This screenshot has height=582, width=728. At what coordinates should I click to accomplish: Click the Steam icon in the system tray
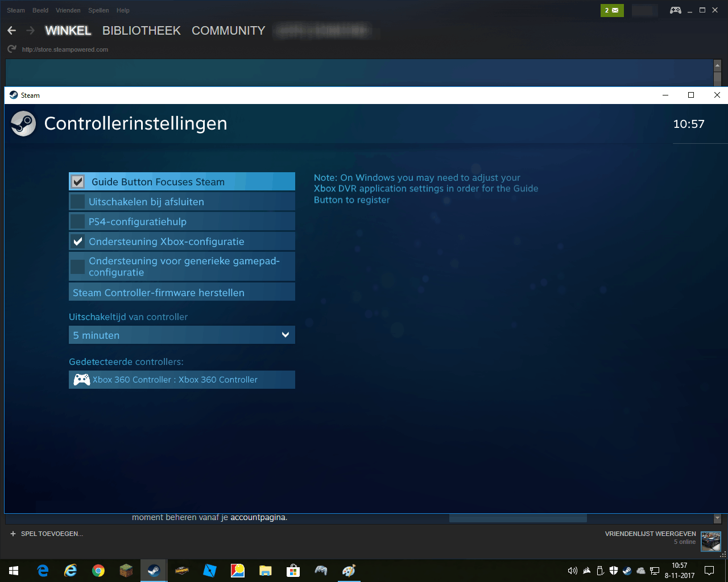[627, 571]
